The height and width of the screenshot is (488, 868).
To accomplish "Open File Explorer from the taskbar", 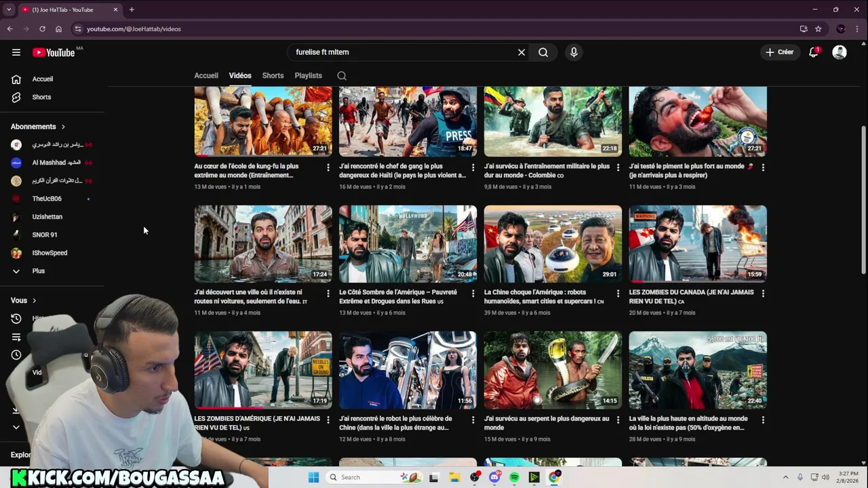I will point(454,477).
